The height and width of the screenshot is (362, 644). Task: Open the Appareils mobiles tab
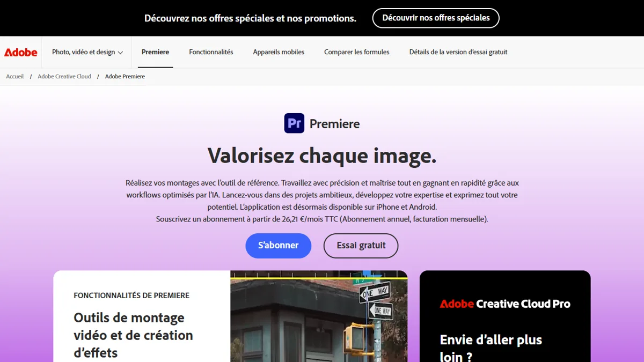(x=279, y=52)
